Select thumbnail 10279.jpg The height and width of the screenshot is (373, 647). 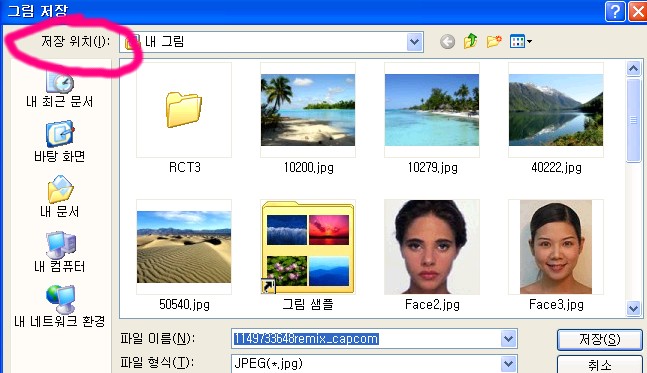tap(432, 110)
